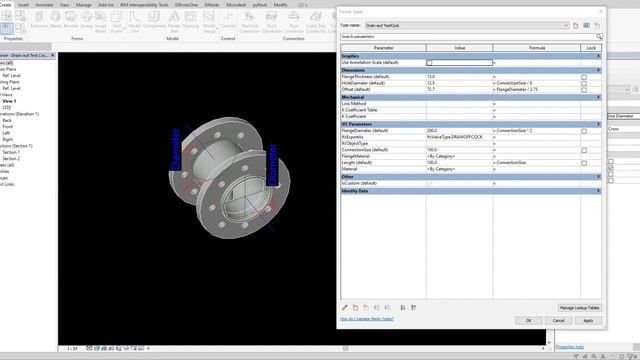Click the OK button
The image size is (640, 360).
point(529,320)
